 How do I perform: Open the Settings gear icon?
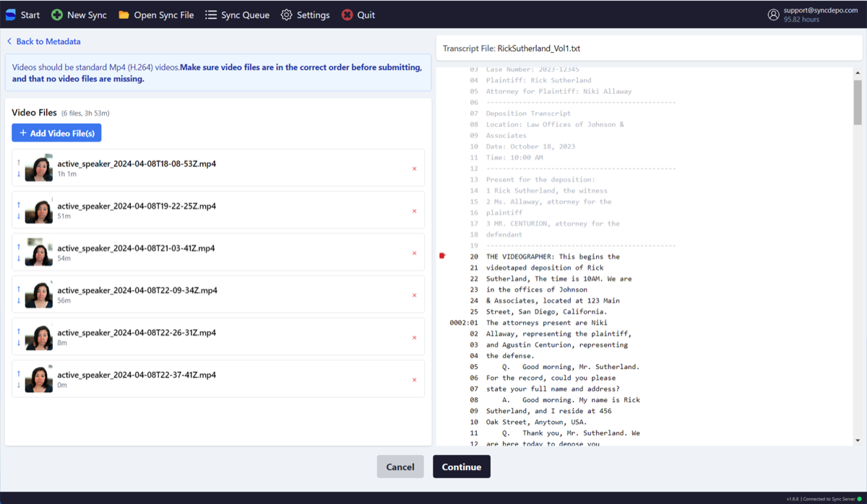(x=285, y=14)
